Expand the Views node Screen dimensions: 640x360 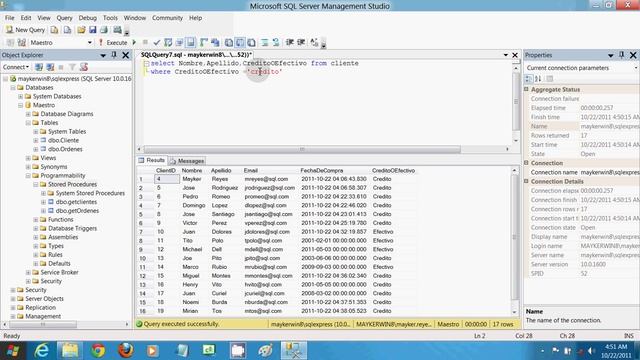[28, 158]
